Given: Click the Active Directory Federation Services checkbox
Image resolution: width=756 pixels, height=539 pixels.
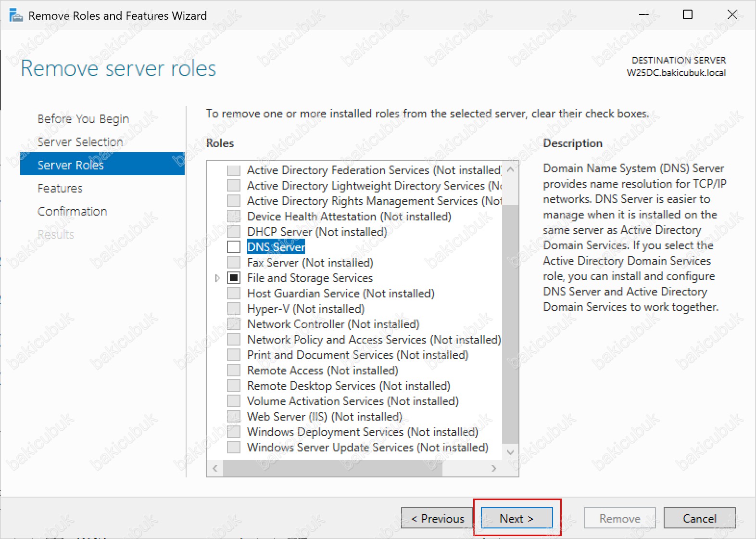Looking at the screenshot, I should tap(234, 170).
